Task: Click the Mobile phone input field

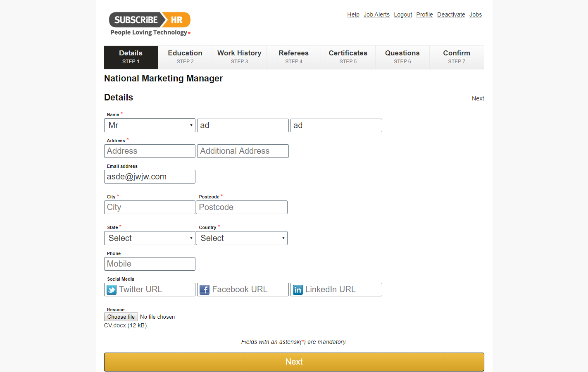Action: pos(150,264)
